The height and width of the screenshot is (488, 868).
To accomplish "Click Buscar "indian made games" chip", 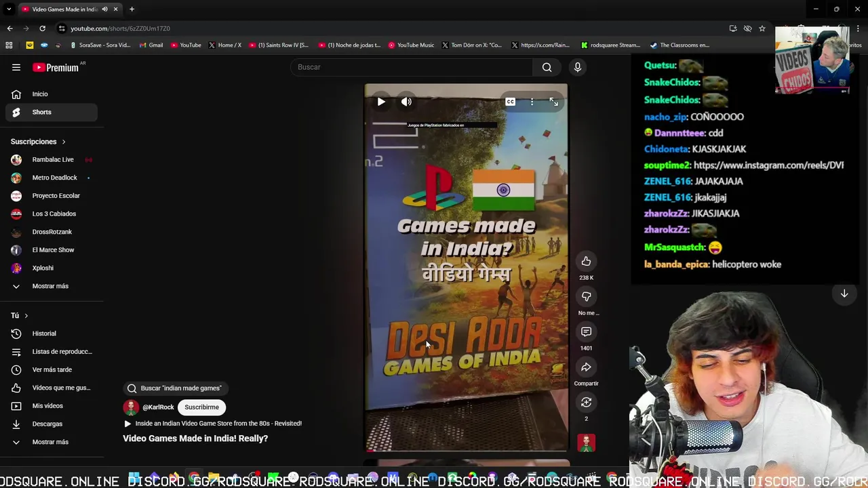I will pos(175,388).
